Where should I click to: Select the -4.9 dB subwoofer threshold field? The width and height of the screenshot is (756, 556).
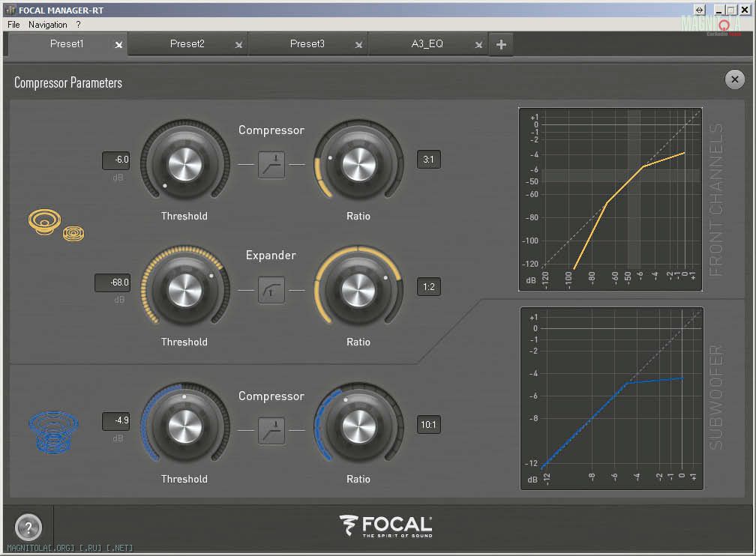pyautogui.click(x=115, y=420)
